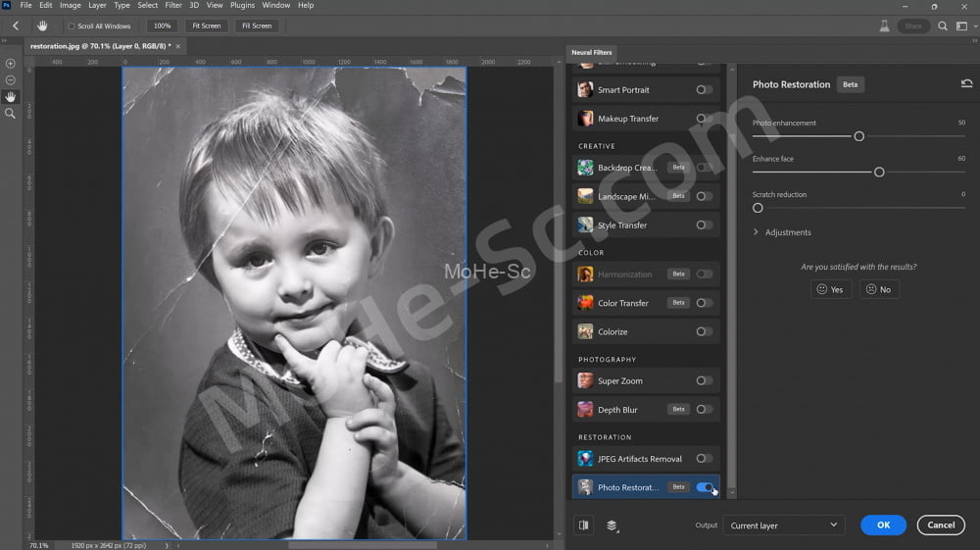Open the Plugins menu
The height and width of the screenshot is (550, 980).
pyautogui.click(x=242, y=5)
